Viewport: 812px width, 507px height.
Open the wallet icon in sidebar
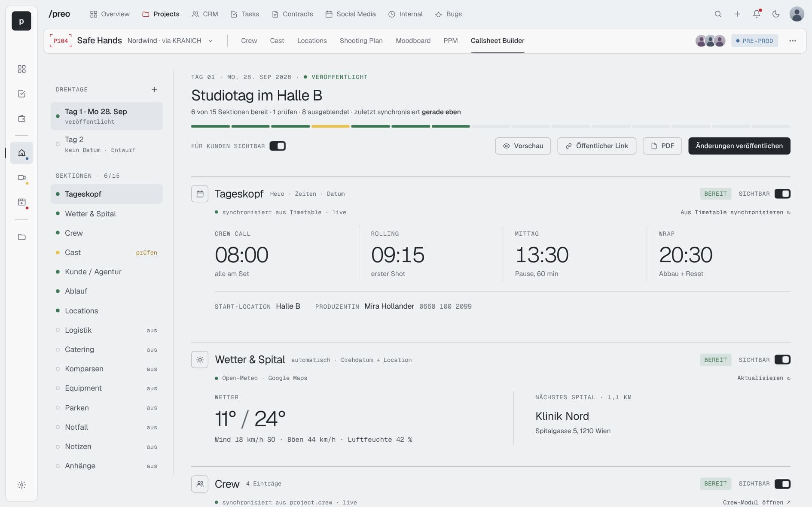[22, 118]
